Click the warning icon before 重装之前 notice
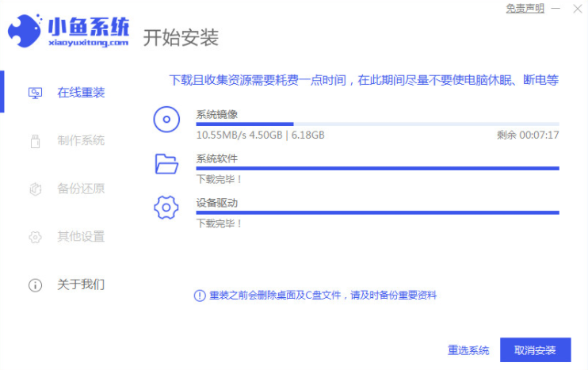 [x=200, y=296]
